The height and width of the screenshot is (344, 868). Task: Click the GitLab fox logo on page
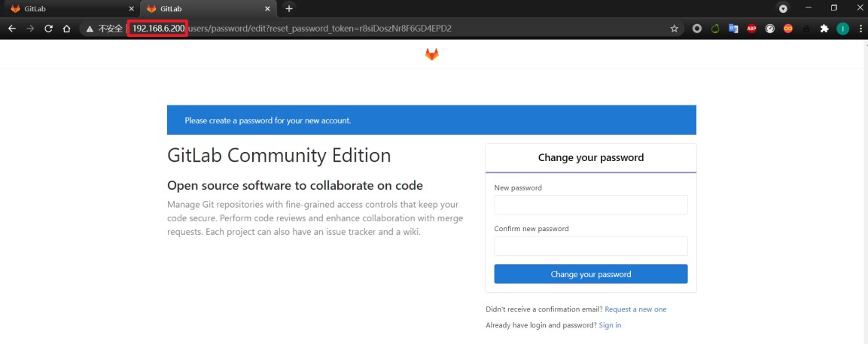(432, 53)
